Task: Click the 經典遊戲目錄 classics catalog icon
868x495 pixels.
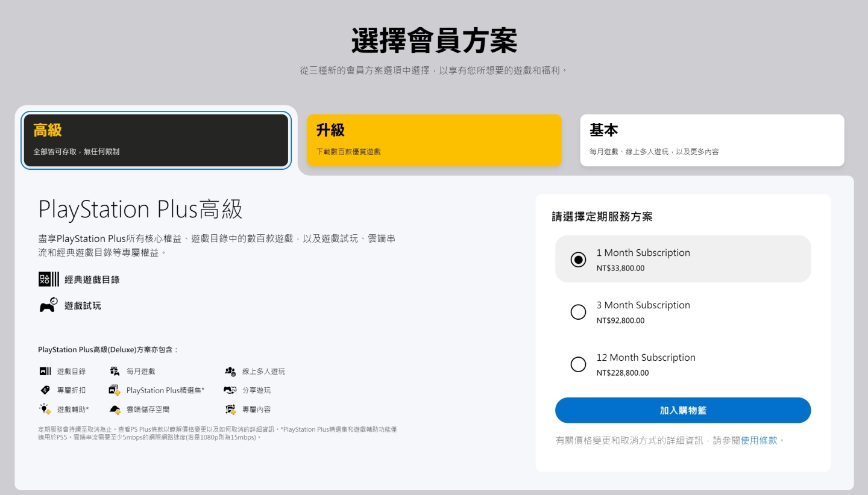Action: pos(49,279)
